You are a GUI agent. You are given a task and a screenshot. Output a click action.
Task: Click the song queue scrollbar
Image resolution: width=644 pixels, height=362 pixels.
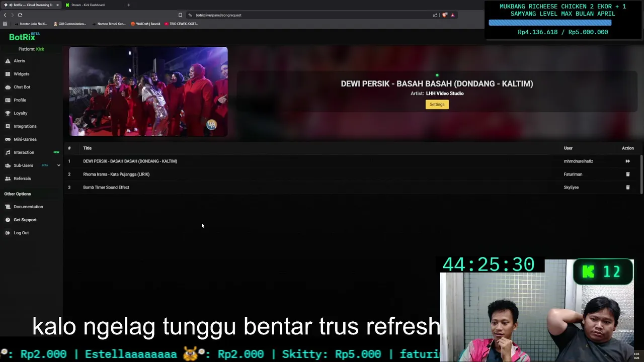(641, 173)
